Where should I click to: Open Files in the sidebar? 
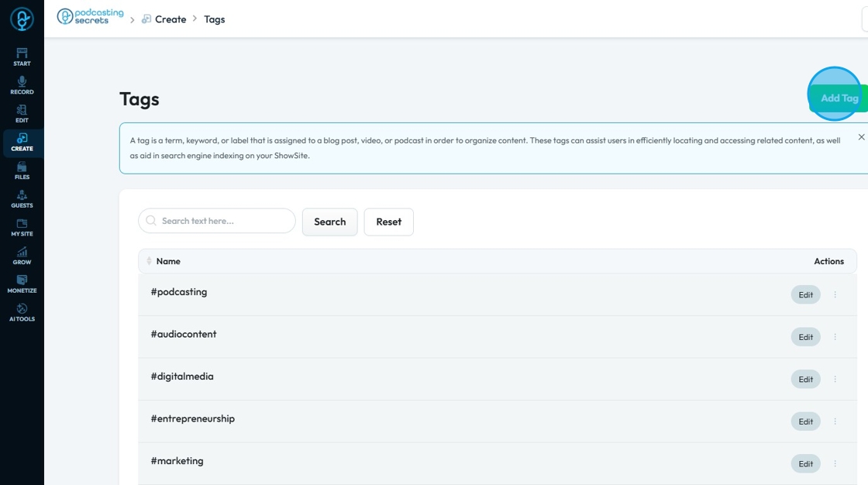click(x=22, y=170)
